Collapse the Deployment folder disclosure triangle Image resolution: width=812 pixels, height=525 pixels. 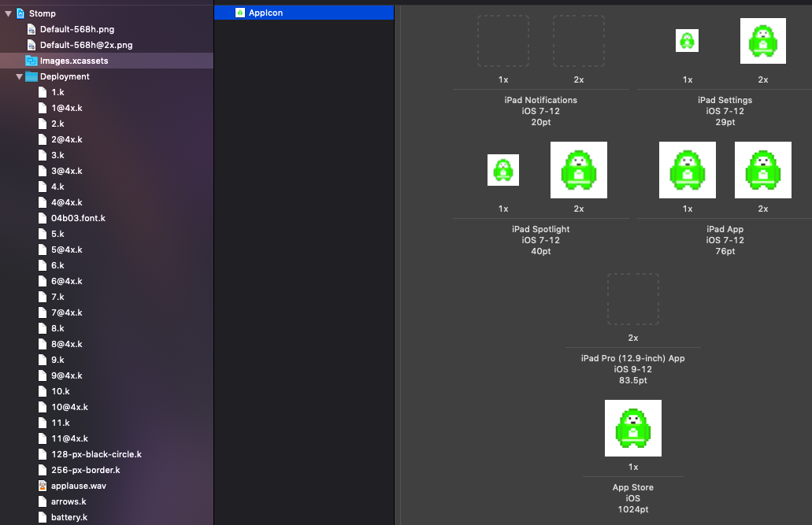tap(19, 76)
